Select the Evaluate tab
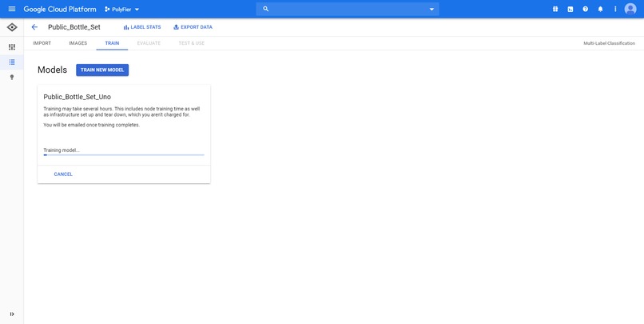 (x=149, y=43)
